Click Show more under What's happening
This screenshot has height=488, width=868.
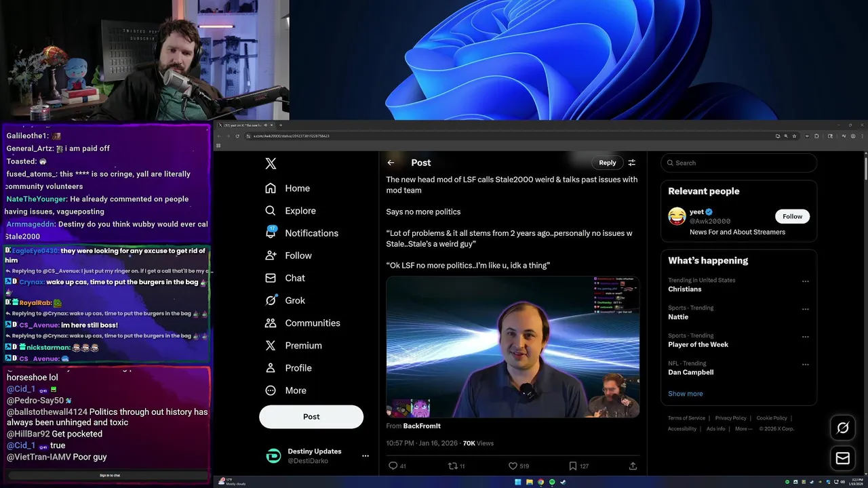click(686, 394)
